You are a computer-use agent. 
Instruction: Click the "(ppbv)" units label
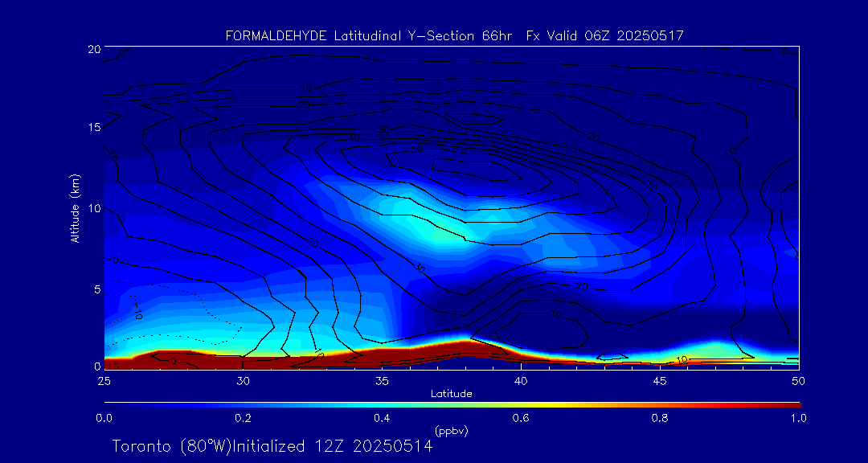coord(452,430)
